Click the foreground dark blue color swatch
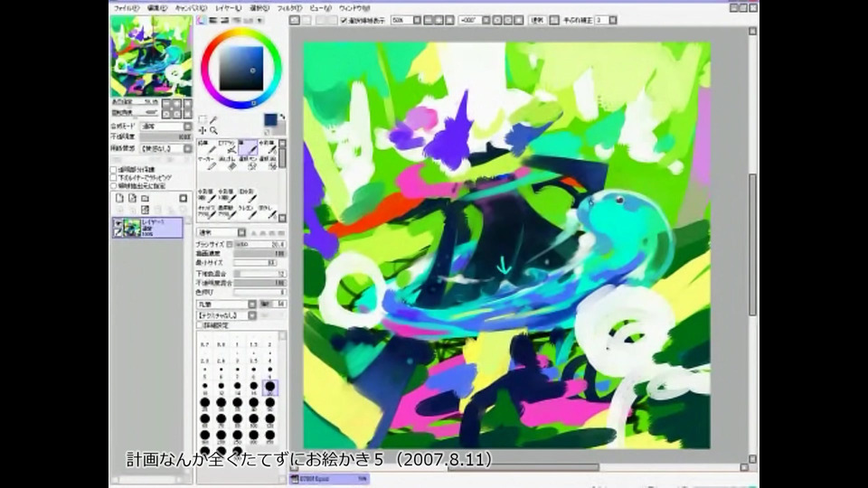The width and height of the screenshot is (868, 488). [x=270, y=120]
